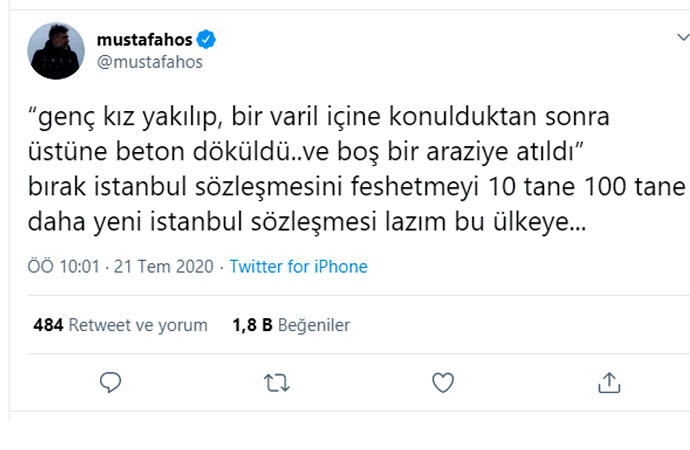
Task: Click the reply speech bubble icon
Action: coord(112,382)
